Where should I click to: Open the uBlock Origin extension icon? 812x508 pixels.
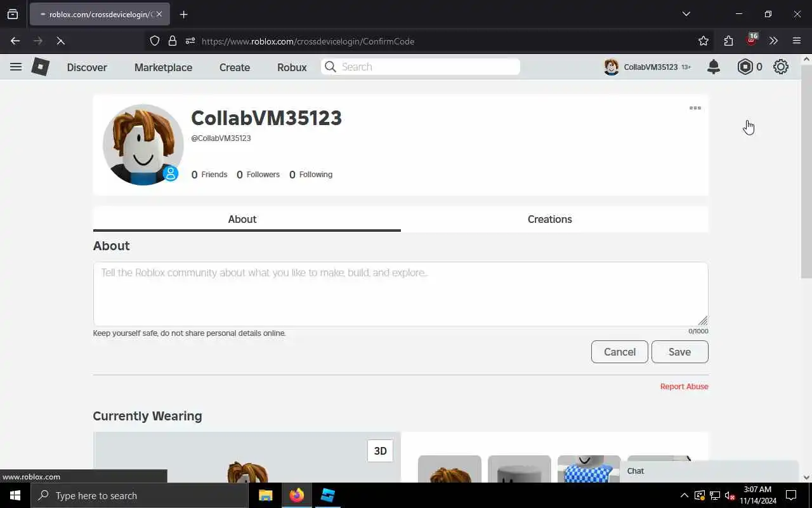tap(752, 39)
